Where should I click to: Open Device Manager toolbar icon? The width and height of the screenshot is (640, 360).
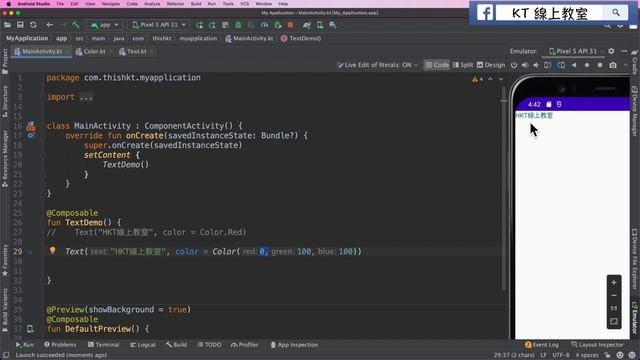[320, 25]
